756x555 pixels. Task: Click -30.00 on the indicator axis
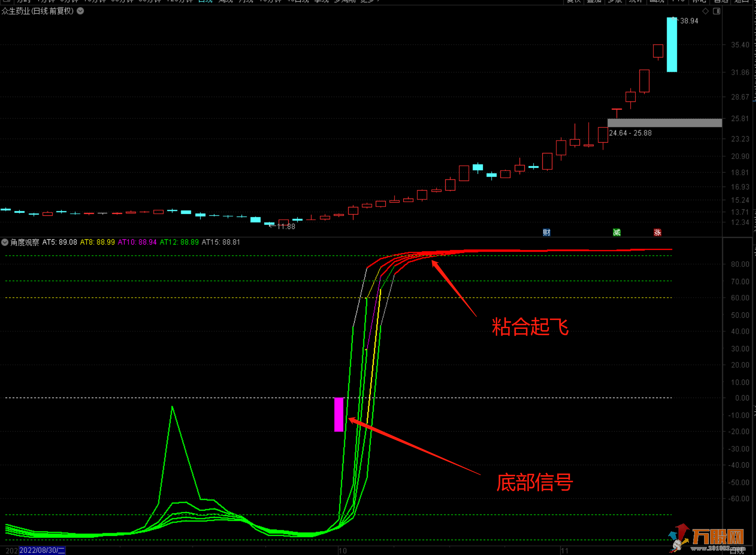click(x=739, y=449)
